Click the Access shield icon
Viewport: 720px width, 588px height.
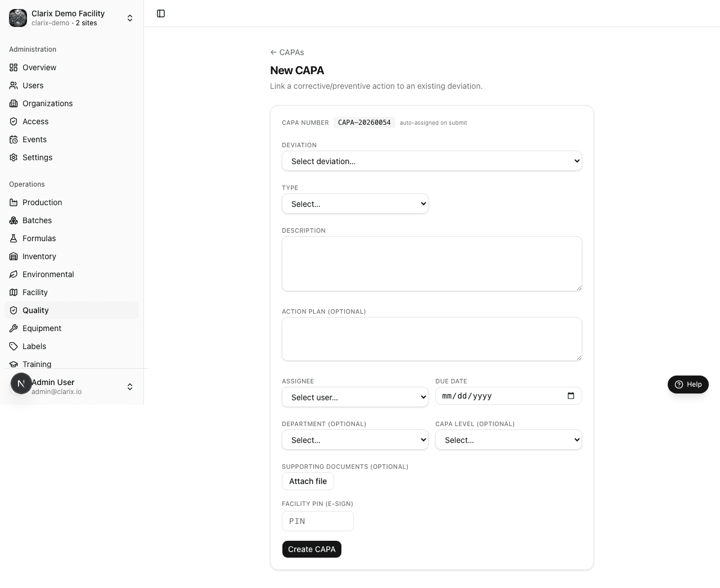[x=13, y=121]
